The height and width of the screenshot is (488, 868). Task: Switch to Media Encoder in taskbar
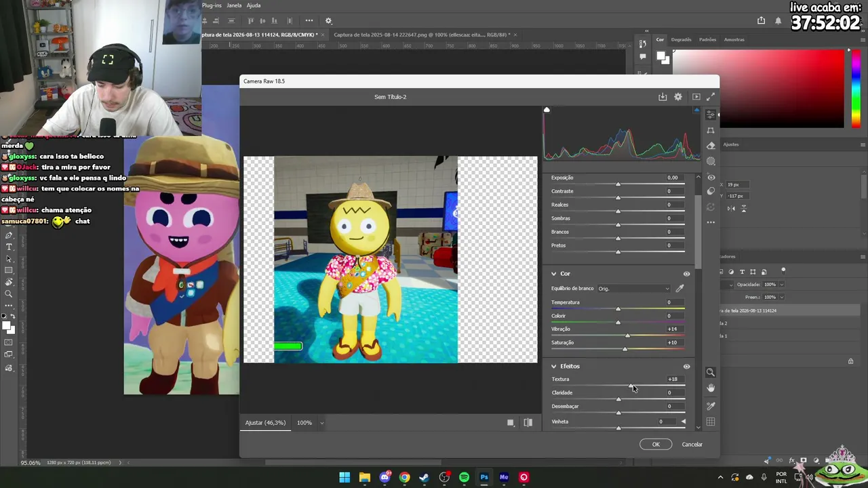pos(504,477)
